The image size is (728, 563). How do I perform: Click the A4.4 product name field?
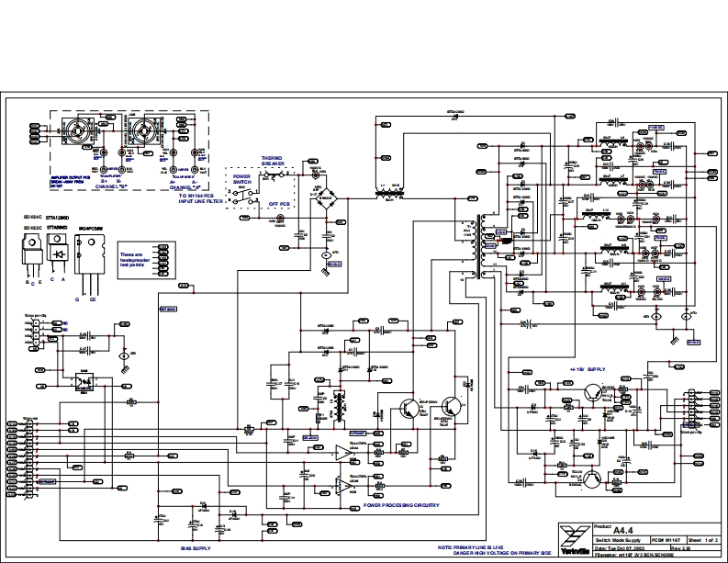point(624,531)
